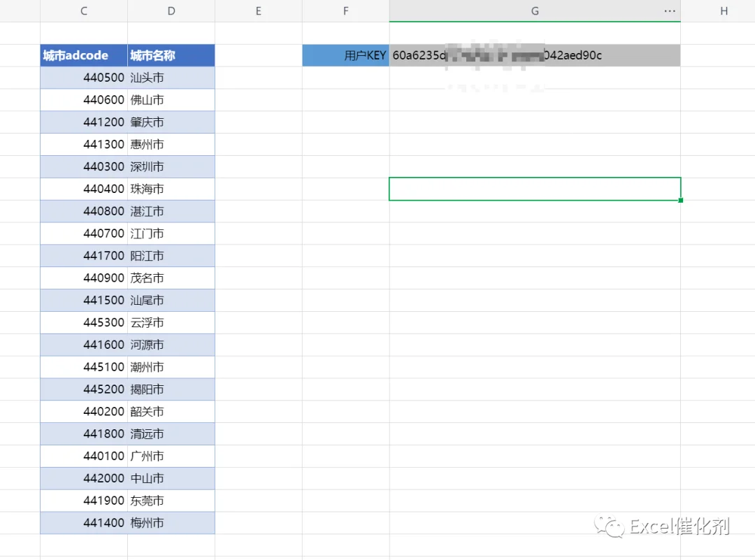The image size is (755, 560).
Task: Select adcode cell 445300
Action: pyautogui.click(x=84, y=322)
